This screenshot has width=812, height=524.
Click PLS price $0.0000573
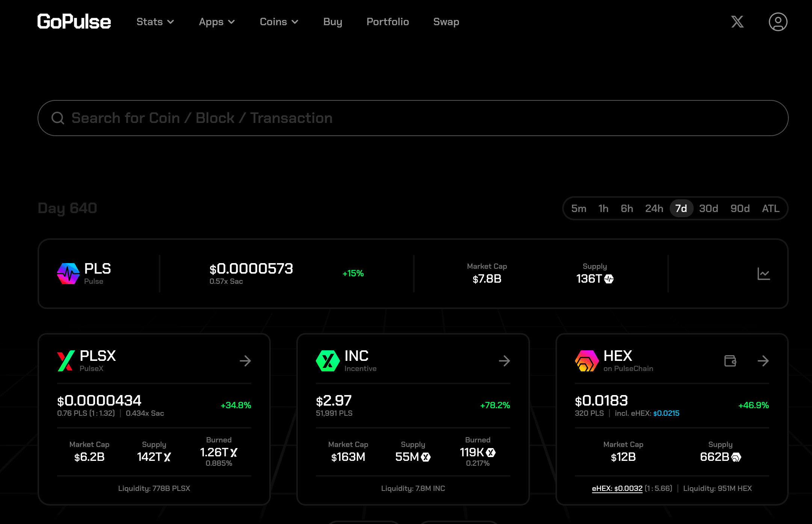click(x=251, y=268)
